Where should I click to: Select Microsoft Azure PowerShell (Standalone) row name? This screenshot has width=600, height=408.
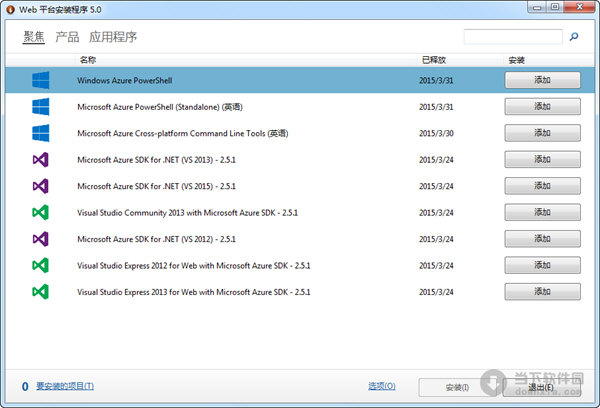point(160,107)
